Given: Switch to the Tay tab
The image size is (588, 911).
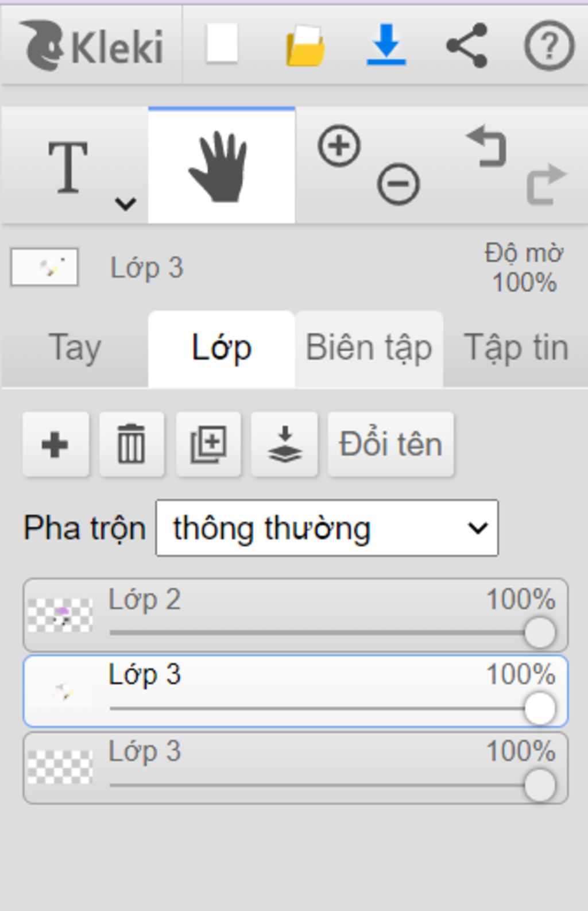Looking at the screenshot, I should (x=75, y=348).
